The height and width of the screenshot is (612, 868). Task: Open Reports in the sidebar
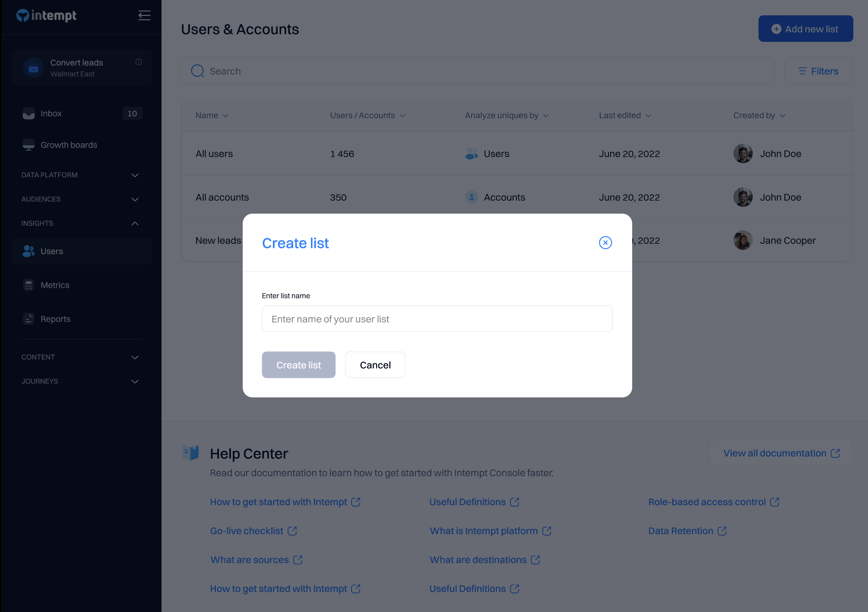pos(55,319)
